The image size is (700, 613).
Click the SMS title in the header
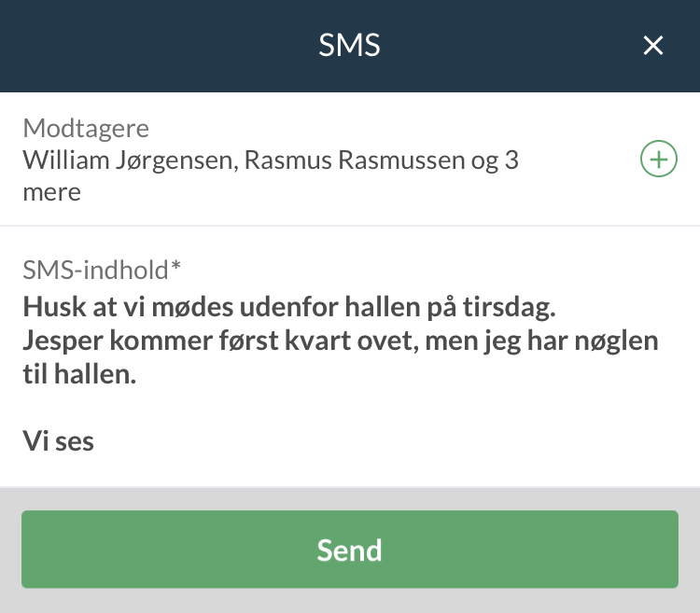349,46
